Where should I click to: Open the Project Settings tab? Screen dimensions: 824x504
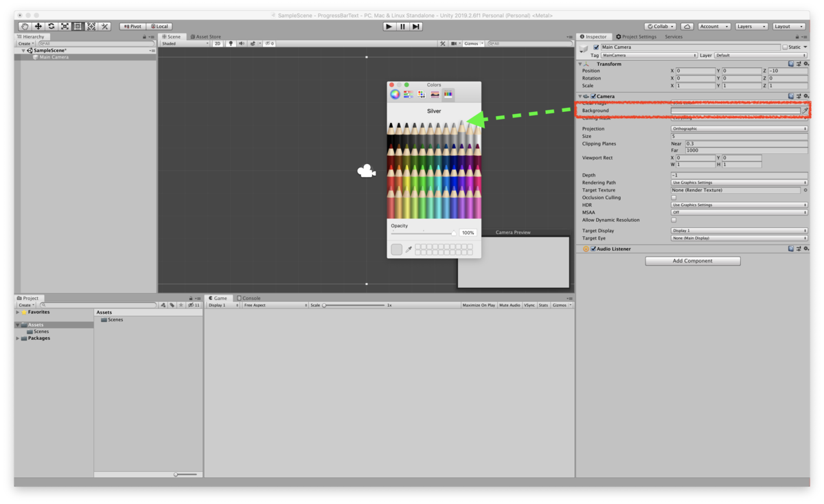(637, 36)
